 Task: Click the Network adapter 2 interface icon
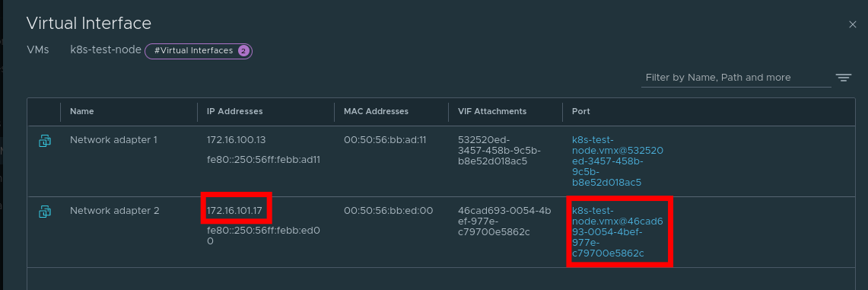tap(45, 212)
